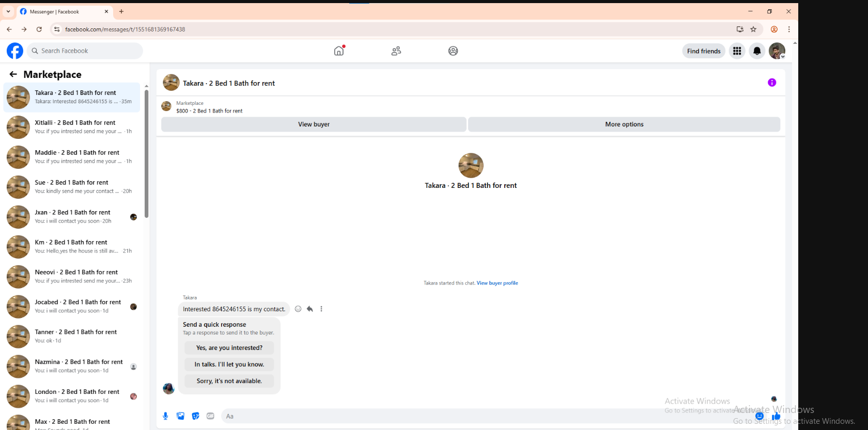Image resolution: width=868 pixels, height=430 pixels.
Task: Follow the View buyer profile link
Action: point(497,283)
